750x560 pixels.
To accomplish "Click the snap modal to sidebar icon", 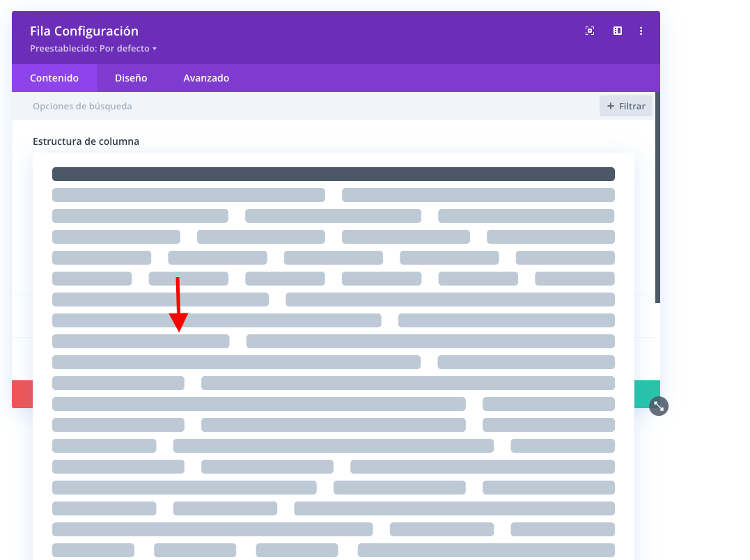I will pyautogui.click(x=618, y=31).
